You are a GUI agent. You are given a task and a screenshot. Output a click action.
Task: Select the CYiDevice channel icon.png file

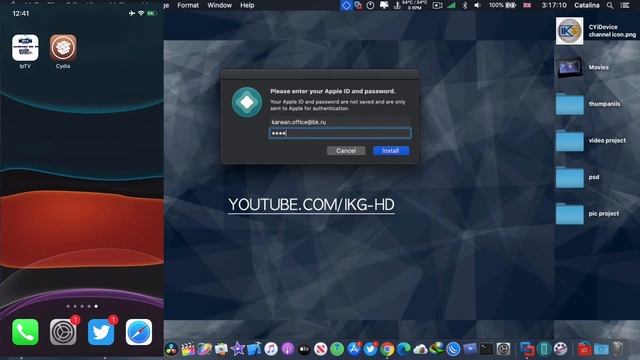pyautogui.click(x=569, y=31)
